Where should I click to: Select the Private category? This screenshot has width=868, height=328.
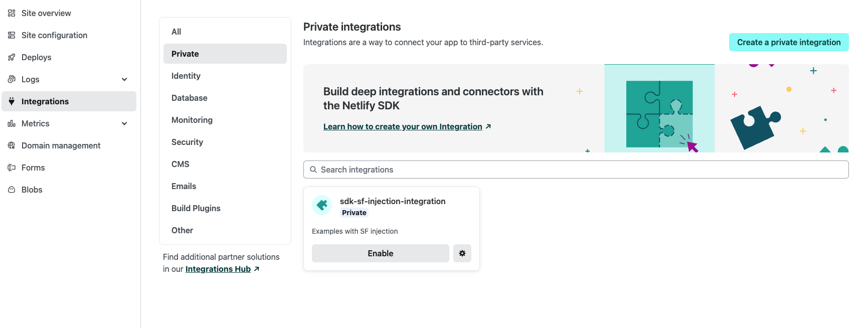point(225,54)
